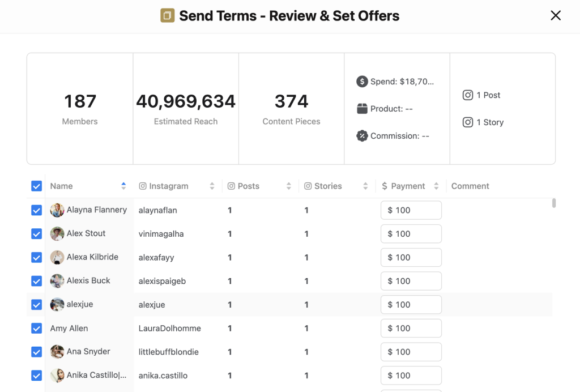Click the Spend dollar coin icon
This screenshot has width=580, height=392.
362,82
